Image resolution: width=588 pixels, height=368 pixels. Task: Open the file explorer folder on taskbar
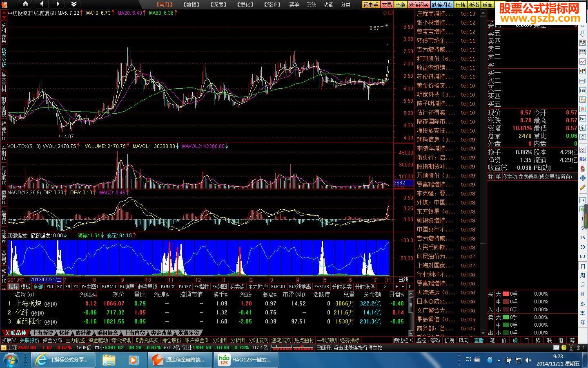pos(109,360)
